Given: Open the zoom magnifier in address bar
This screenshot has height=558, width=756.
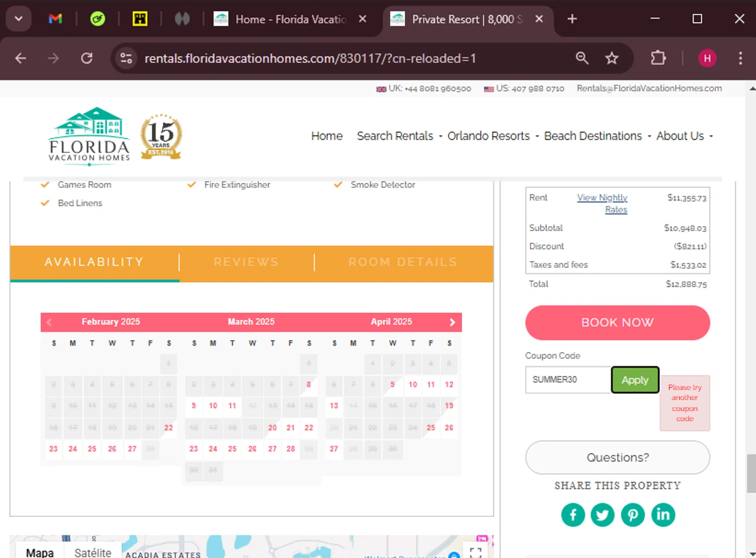Looking at the screenshot, I should (x=582, y=58).
